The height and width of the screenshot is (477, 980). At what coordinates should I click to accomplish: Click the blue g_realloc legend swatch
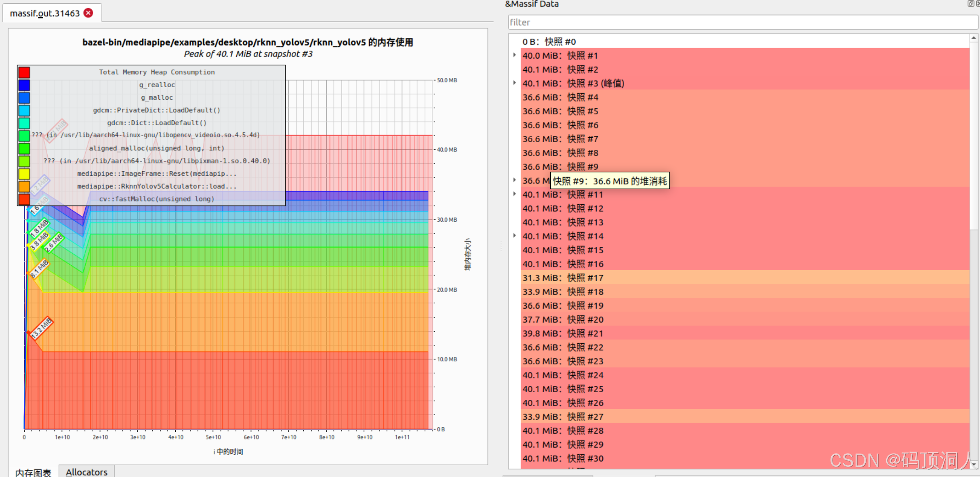click(24, 85)
